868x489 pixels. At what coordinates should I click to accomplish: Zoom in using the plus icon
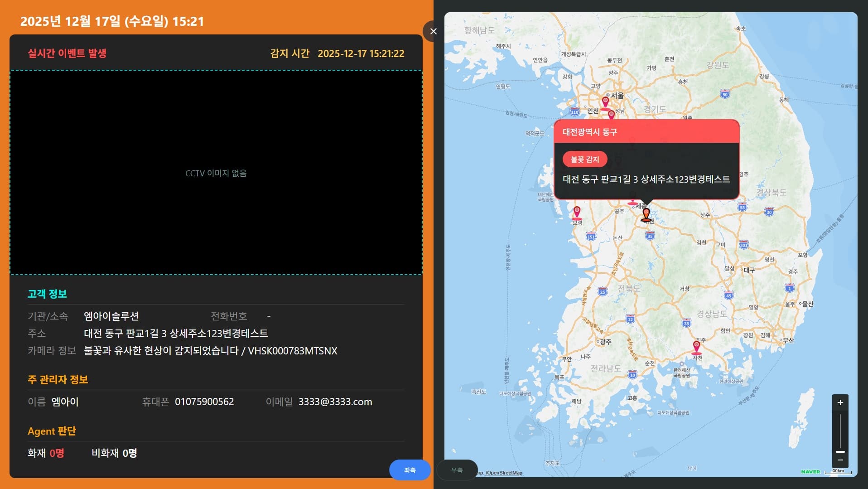pos(840,402)
